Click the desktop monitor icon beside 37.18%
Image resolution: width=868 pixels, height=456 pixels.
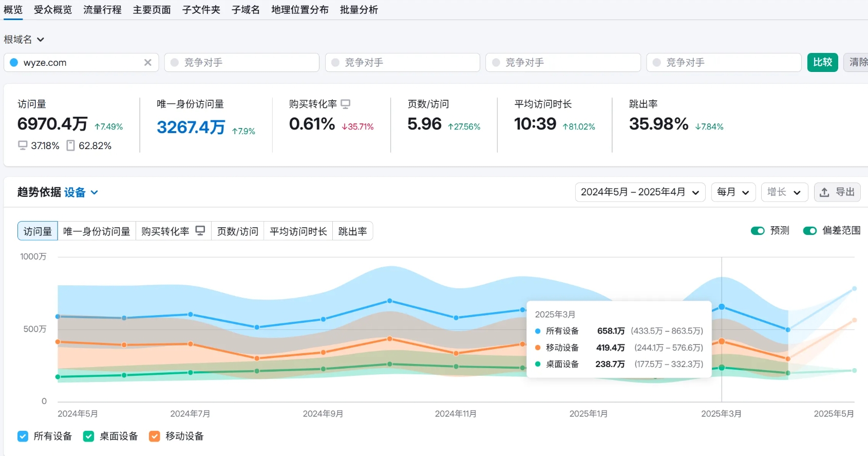[23, 145]
